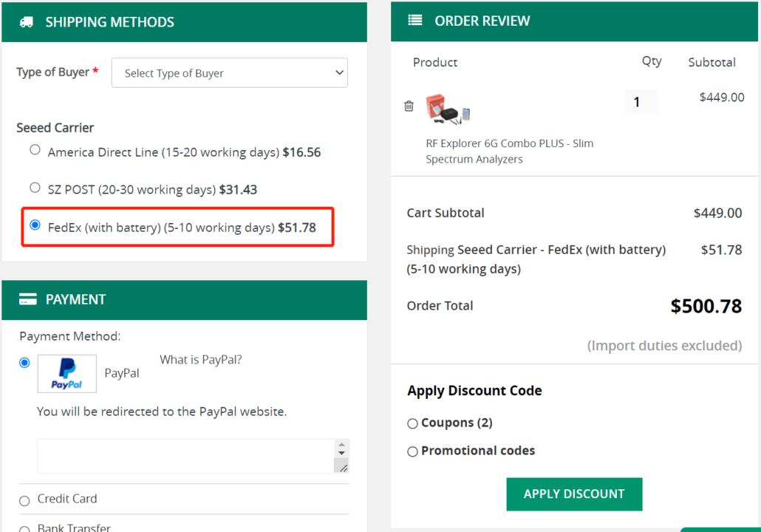The width and height of the screenshot is (761, 532).
Task: Expand the Coupons (2) discount option
Action: coord(412,424)
